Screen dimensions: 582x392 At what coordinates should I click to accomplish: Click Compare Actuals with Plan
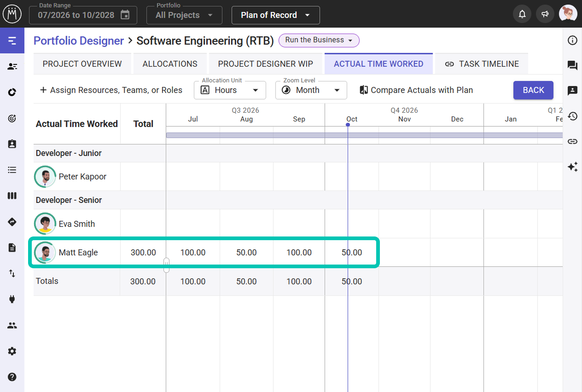click(x=416, y=90)
